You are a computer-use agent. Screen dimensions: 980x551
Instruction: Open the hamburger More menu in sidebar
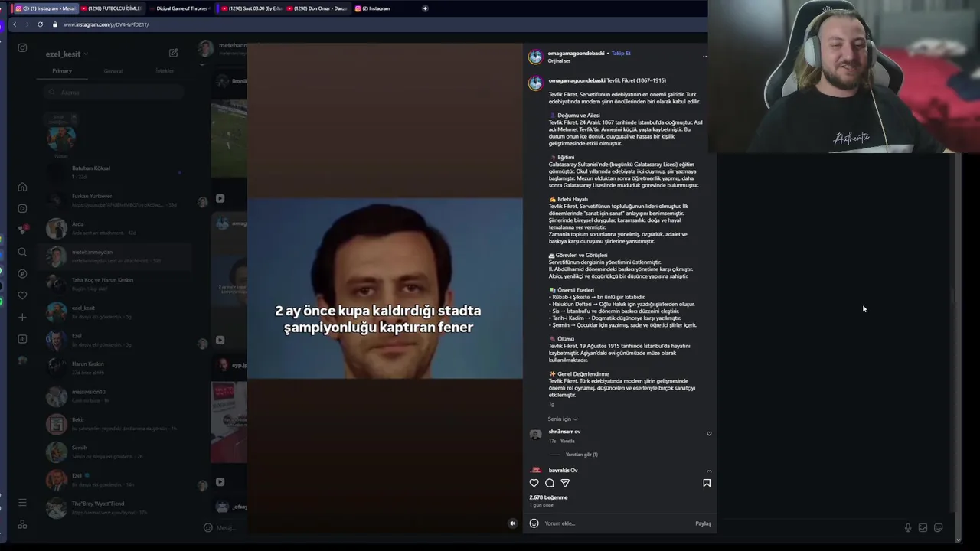[x=22, y=502]
